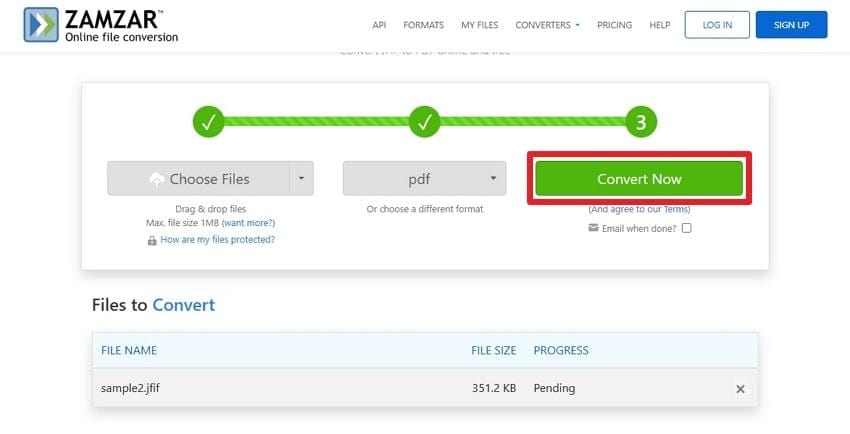
Task: Click the email envelope icon
Action: coord(593,228)
